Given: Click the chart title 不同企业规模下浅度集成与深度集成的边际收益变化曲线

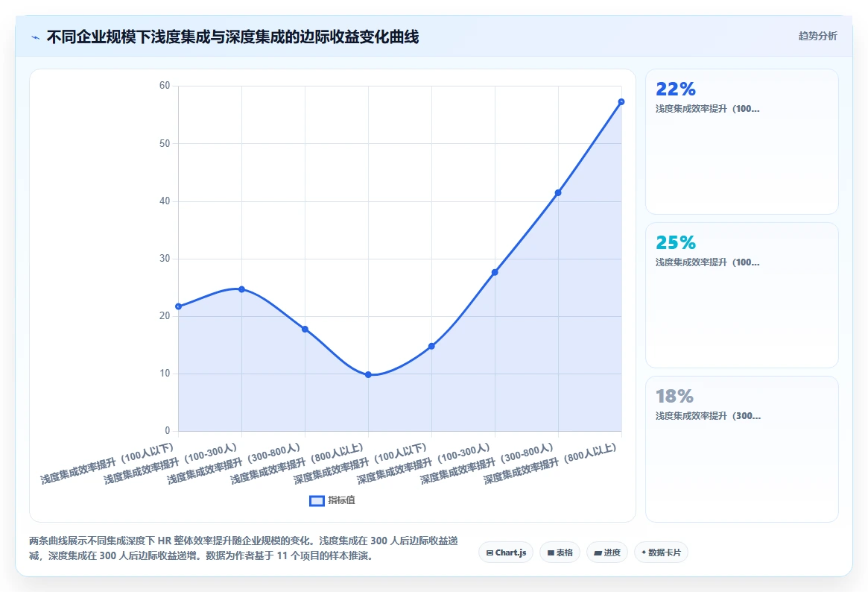Looking at the screenshot, I should (x=232, y=37).
